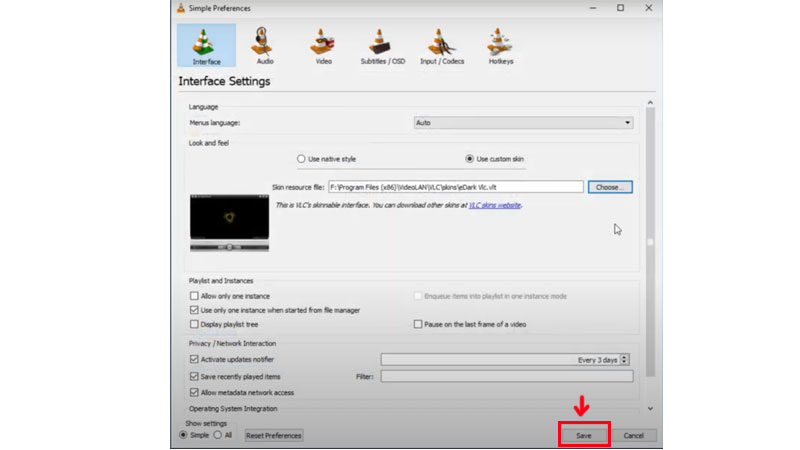Click the Save button
800x450 pixels.
(x=584, y=436)
